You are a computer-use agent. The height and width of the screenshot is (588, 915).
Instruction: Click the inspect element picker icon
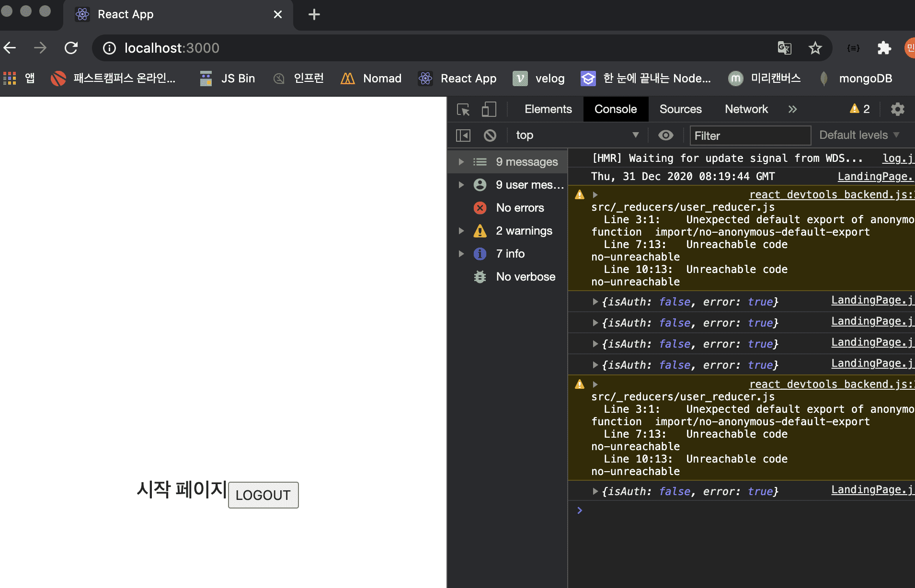coord(463,110)
